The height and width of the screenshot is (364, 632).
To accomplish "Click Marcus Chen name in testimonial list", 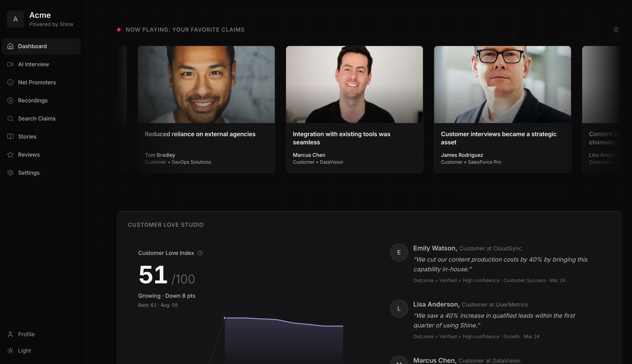I will (435, 360).
